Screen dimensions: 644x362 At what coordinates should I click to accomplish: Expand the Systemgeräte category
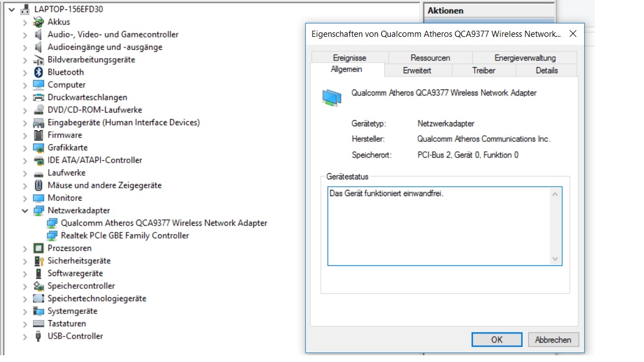pos(25,312)
